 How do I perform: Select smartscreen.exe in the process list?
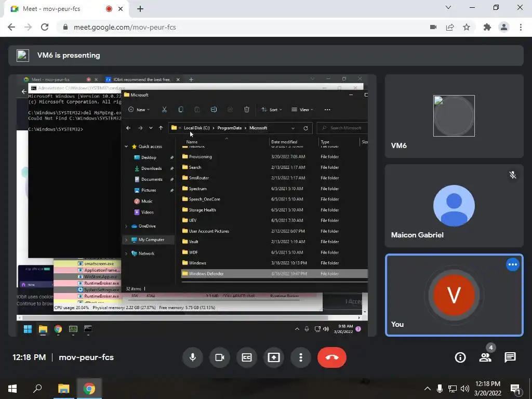(x=99, y=263)
